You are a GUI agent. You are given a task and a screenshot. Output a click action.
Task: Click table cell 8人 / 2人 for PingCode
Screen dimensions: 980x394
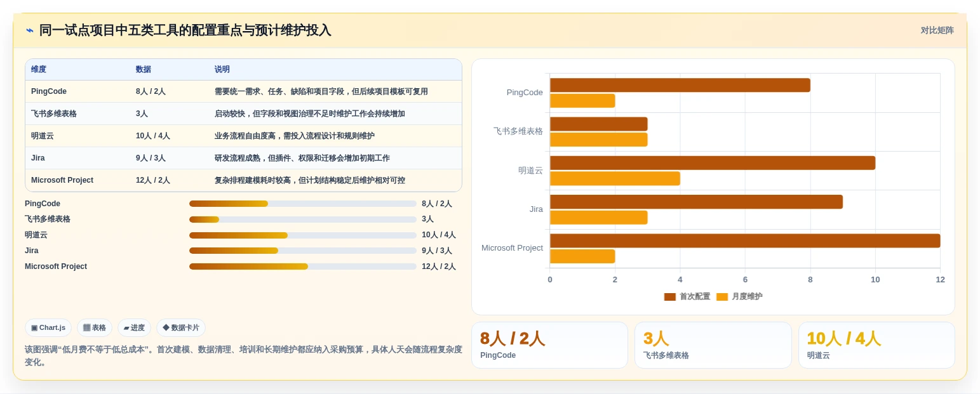(151, 91)
